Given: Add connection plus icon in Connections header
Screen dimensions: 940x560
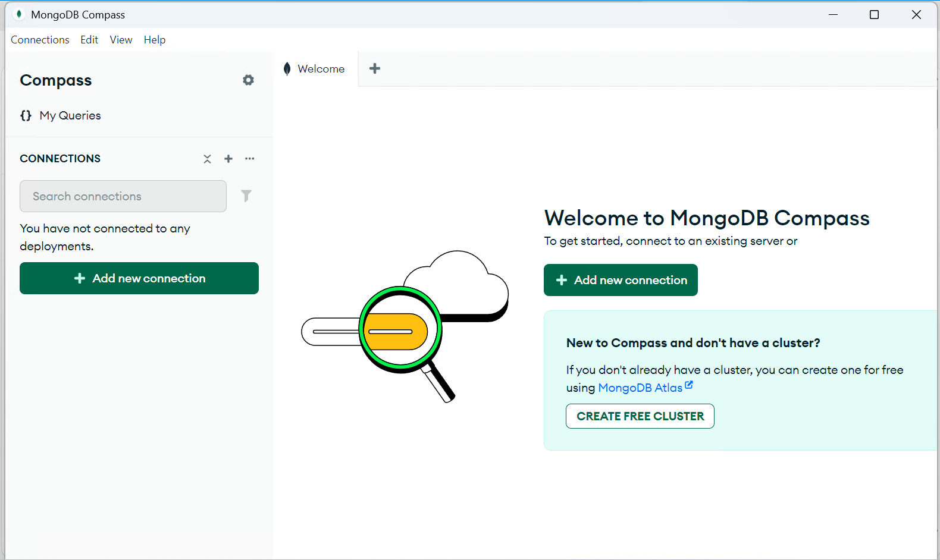Looking at the screenshot, I should pyautogui.click(x=228, y=159).
